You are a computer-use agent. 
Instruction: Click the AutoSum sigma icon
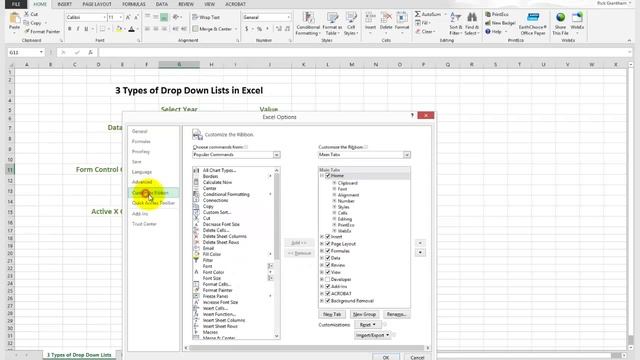pyautogui.click(x=418, y=14)
